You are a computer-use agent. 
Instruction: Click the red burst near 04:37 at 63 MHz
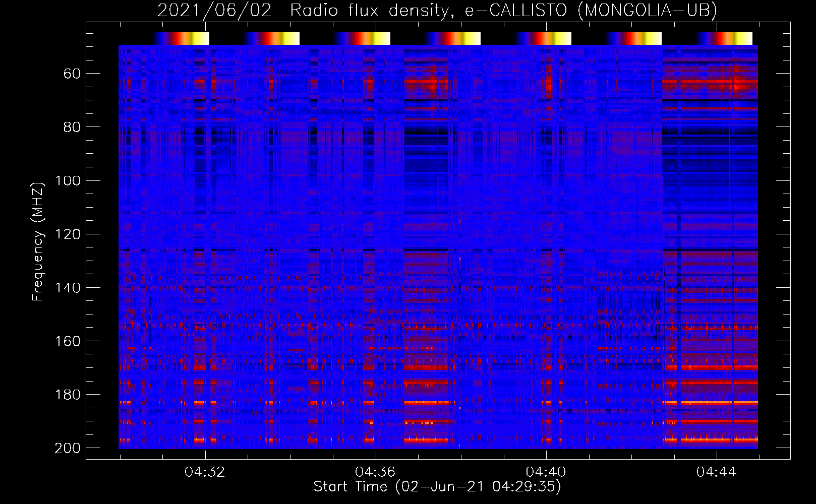coord(426,81)
